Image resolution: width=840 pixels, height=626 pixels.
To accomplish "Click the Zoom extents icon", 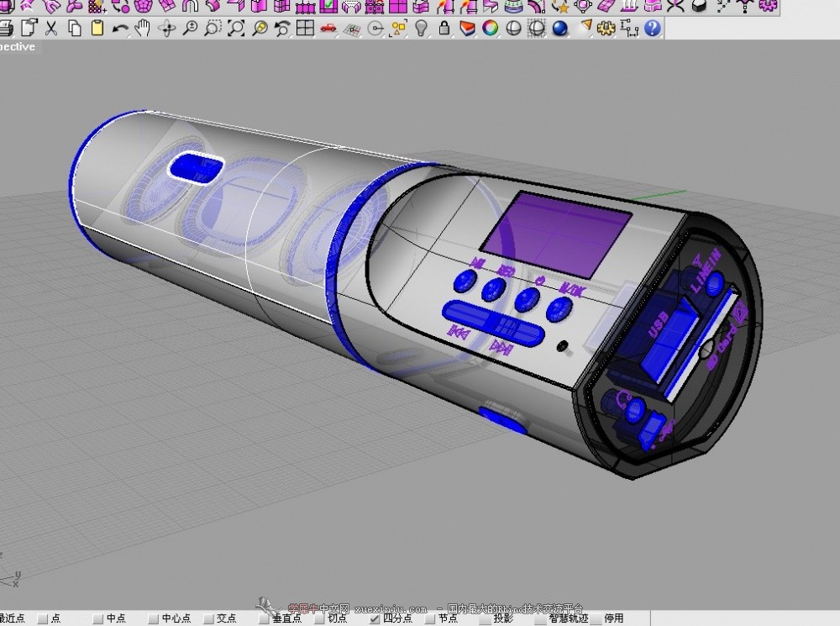I will 236,28.
